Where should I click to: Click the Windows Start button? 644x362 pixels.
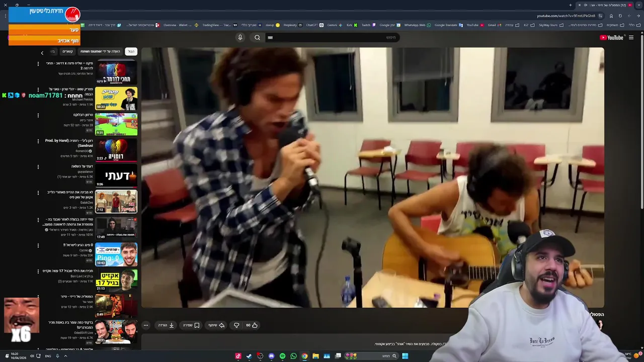[x=405, y=356]
